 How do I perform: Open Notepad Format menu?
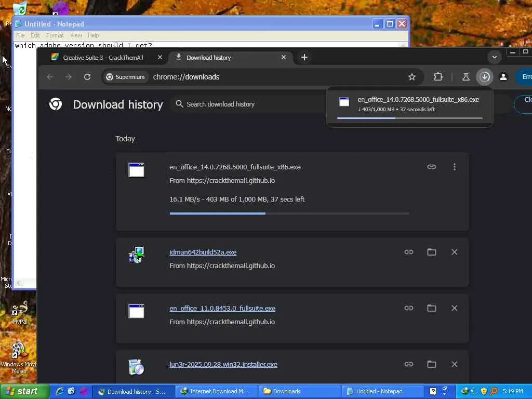[x=55, y=35]
